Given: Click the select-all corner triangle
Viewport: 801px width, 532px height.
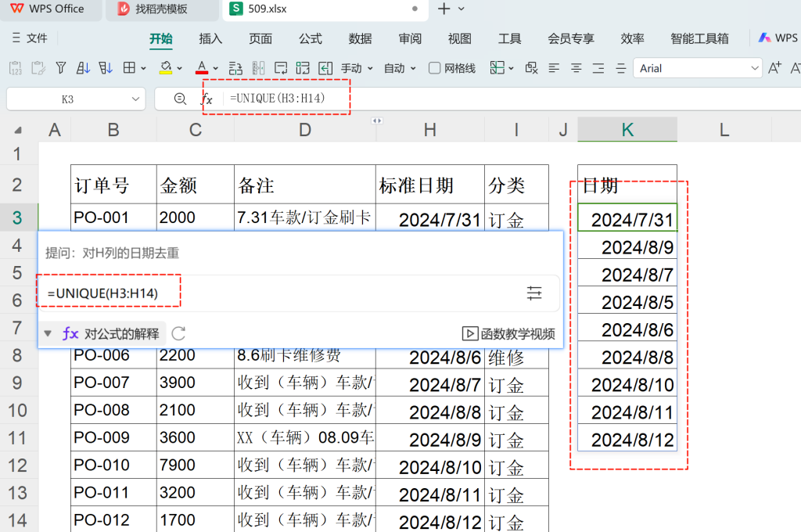Looking at the screenshot, I should 18,131.
